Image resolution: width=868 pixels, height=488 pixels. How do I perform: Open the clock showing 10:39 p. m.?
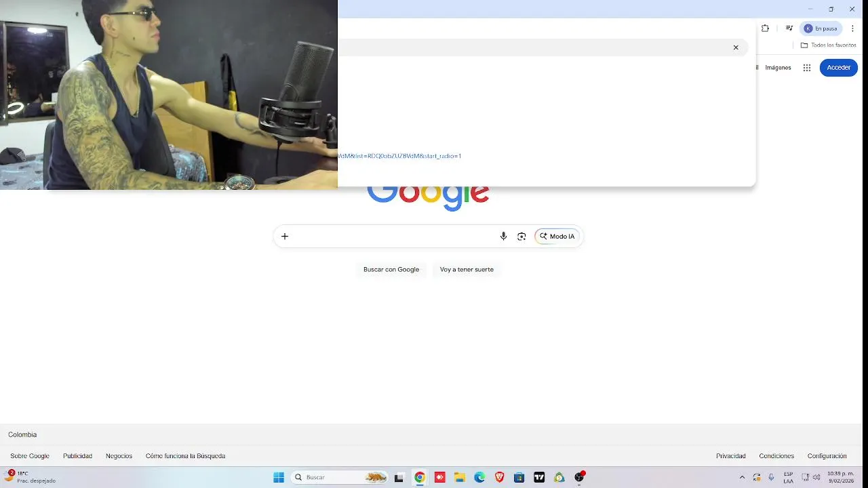[x=841, y=477]
